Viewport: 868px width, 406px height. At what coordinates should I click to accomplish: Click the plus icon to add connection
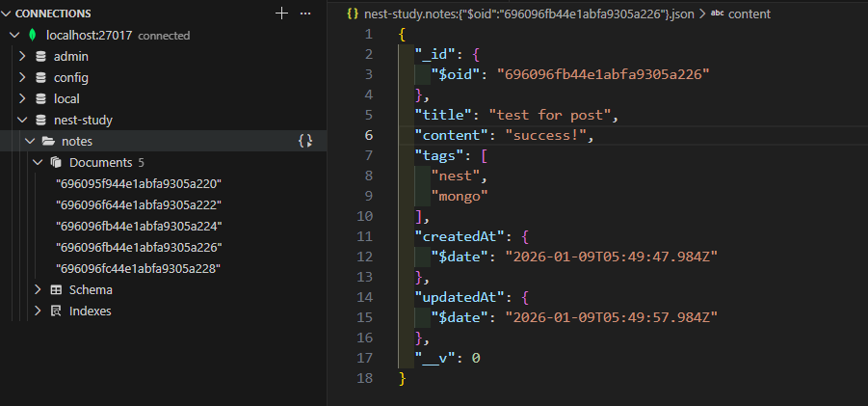click(x=281, y=14)
